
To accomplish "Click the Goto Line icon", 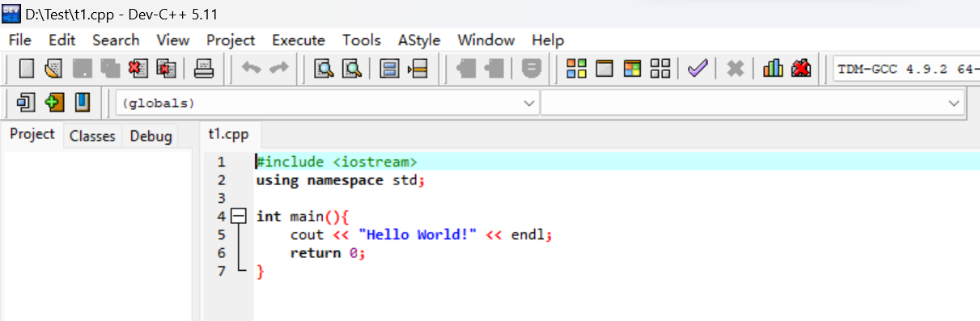I will [418, 69].
